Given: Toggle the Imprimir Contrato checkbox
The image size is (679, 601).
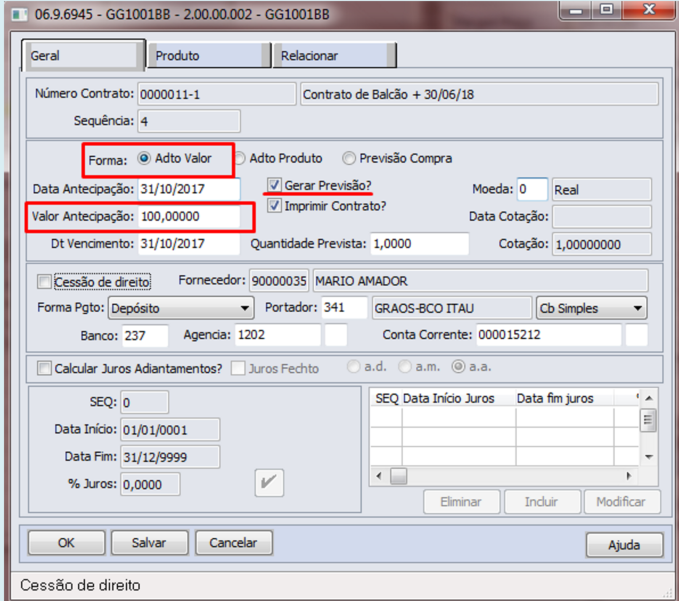Looking at the screenshot, I should click(275, 205).
